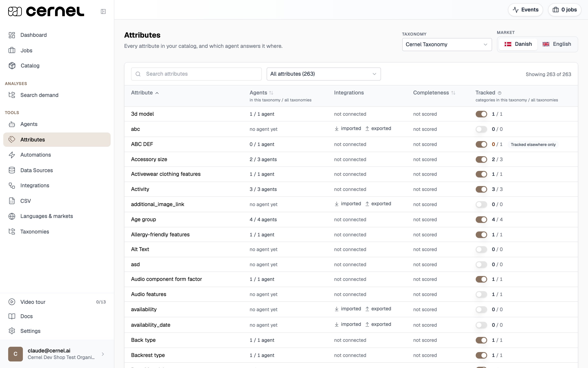Click the Integrations connector icon

[12, 185]
